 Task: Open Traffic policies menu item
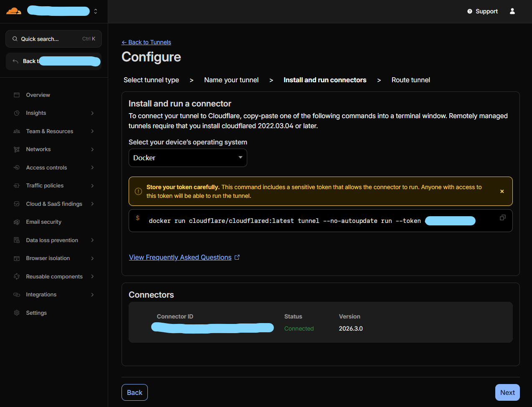[x=45, y=186]
